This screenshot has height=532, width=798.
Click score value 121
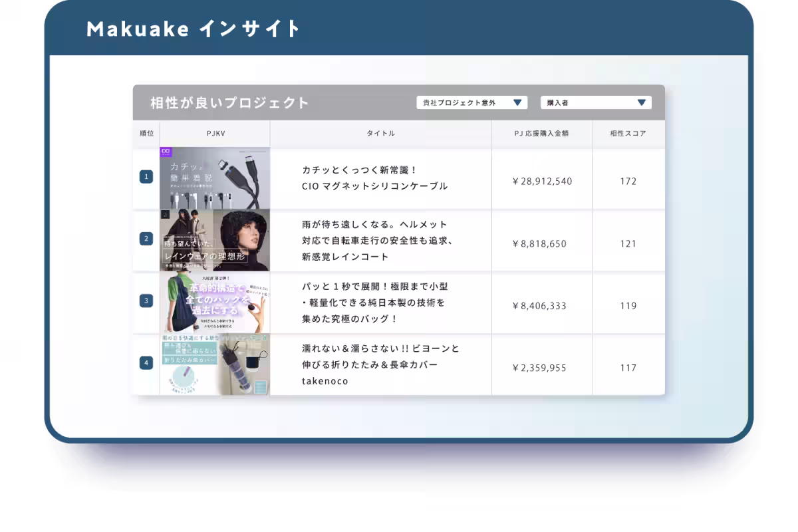click(x=628, y=244)
